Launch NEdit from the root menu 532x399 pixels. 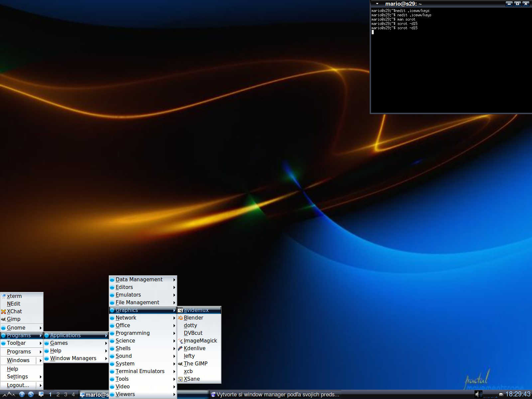(22, 304)
